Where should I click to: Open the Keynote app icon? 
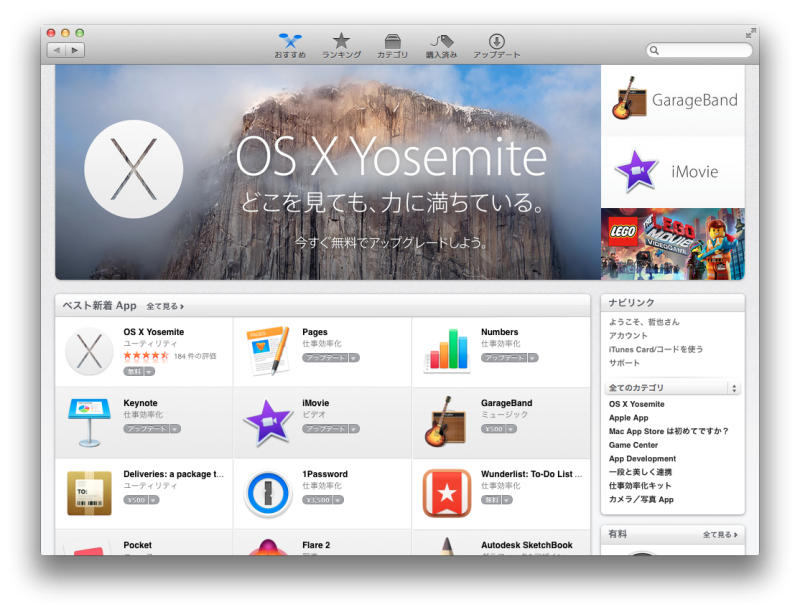click(89, 423)
